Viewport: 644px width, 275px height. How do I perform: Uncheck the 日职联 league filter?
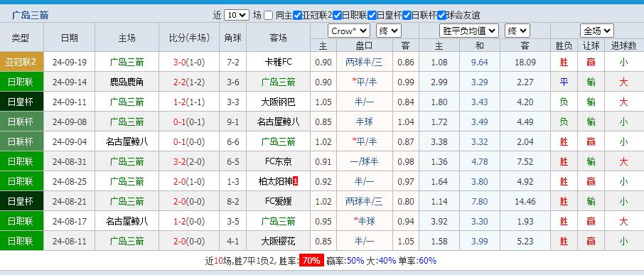(x=337, y=15)
